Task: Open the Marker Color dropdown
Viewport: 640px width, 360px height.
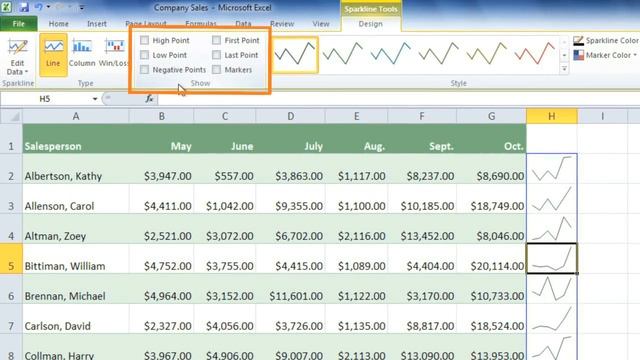Action: (x=606, y=55)
